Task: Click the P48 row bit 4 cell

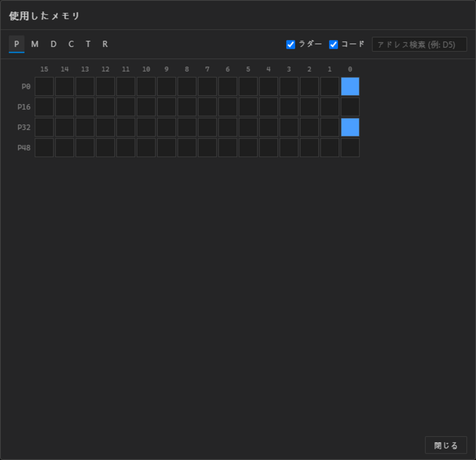Action: coord(269,148)
